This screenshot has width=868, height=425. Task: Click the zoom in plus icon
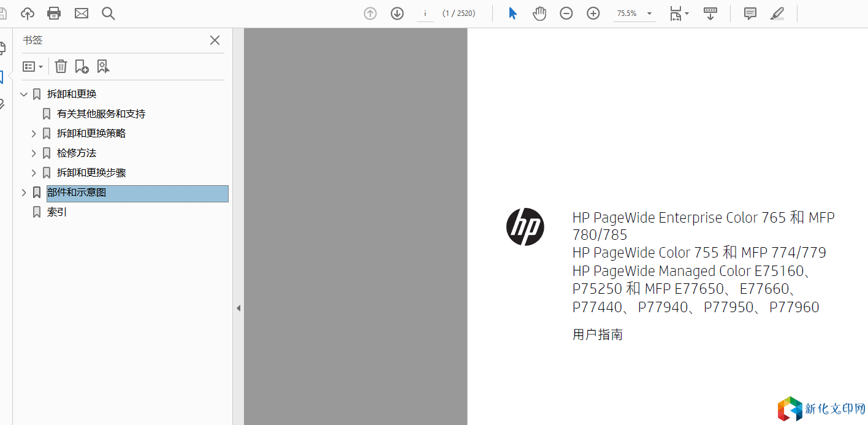pos(593,13)
